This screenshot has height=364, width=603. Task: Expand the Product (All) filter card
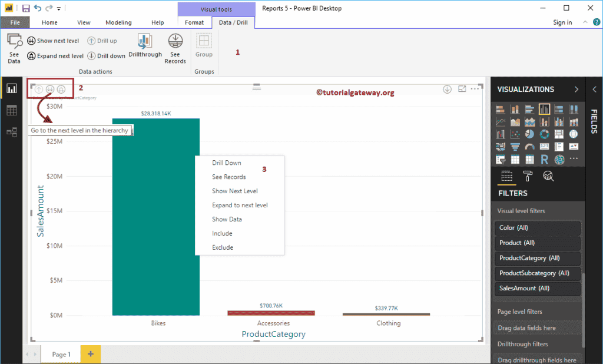(537, 243)
